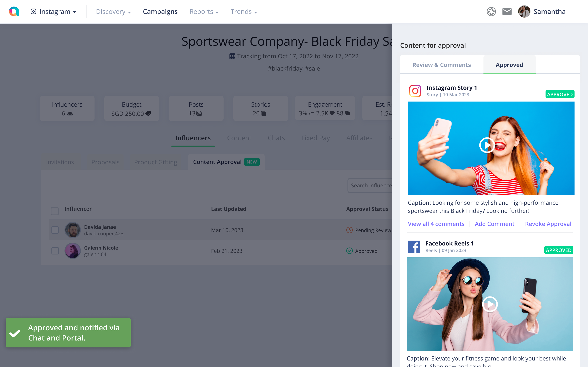
Task: Click the app logo icon
Action: coord(14,11)
